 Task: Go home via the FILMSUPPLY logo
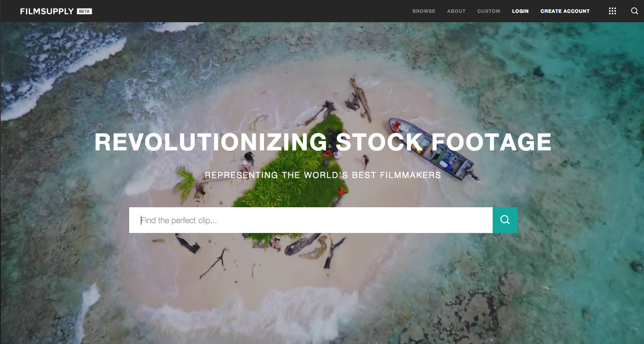pyautogui.click(x=47, y=11)
